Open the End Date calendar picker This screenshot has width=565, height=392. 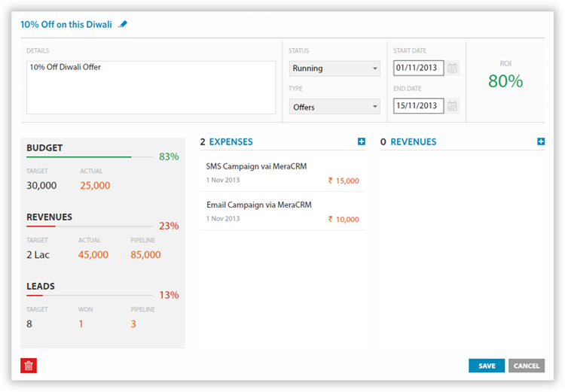tap(452, 106)
